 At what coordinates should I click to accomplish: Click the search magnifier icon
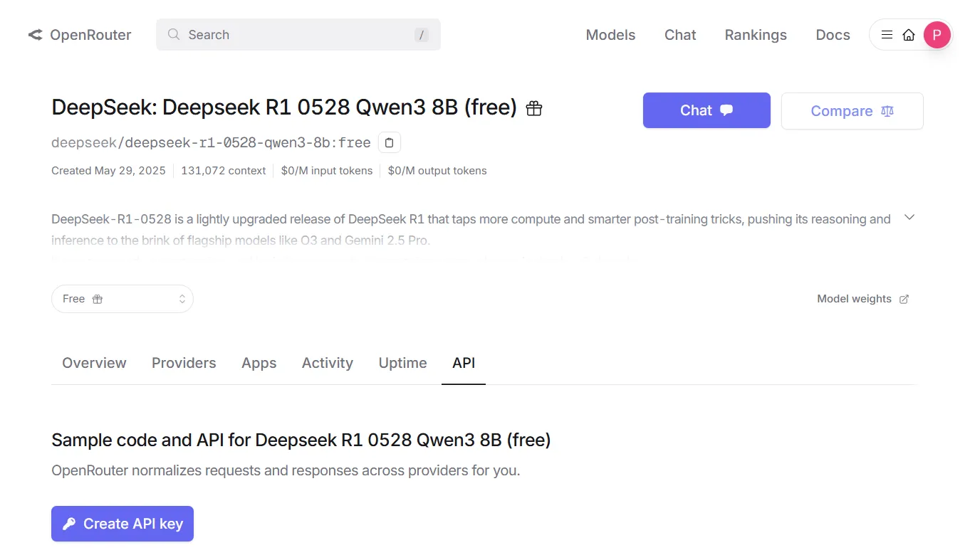(x=173, y=34)
